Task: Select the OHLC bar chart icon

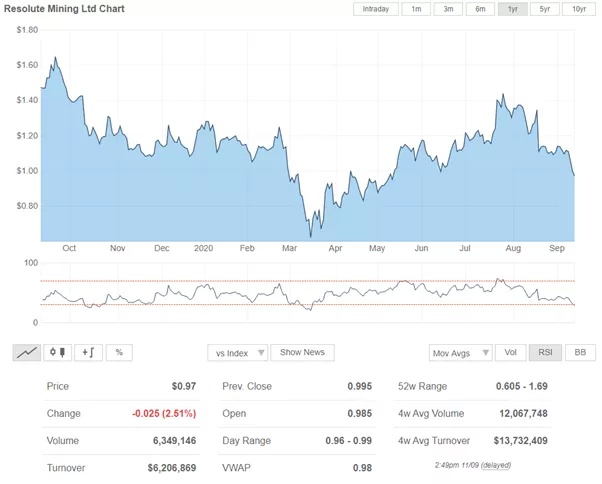Action: [88, 352]
